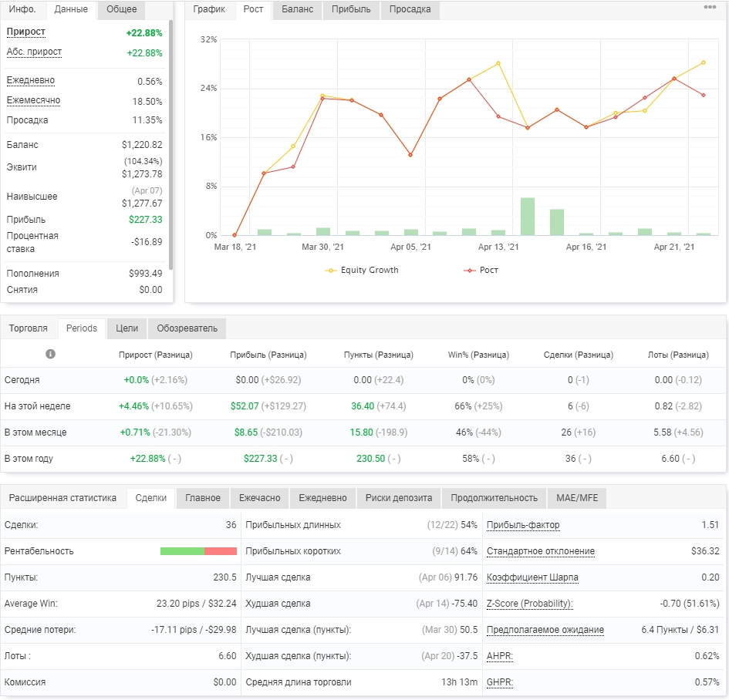The width and height of the screenshot is (729, 700).
Task: Open the Ежедневно statistics tab
Action: point(322,498)
